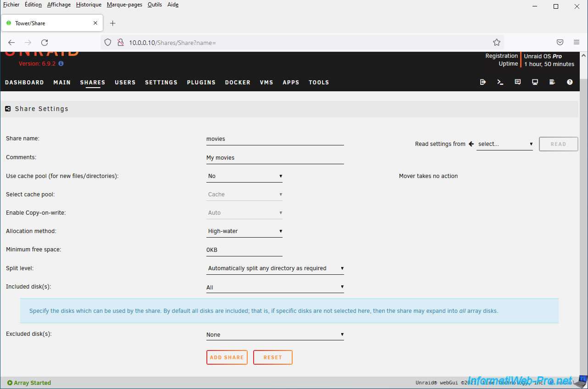Expand the Use cache pool dropdown

(244, 176)
